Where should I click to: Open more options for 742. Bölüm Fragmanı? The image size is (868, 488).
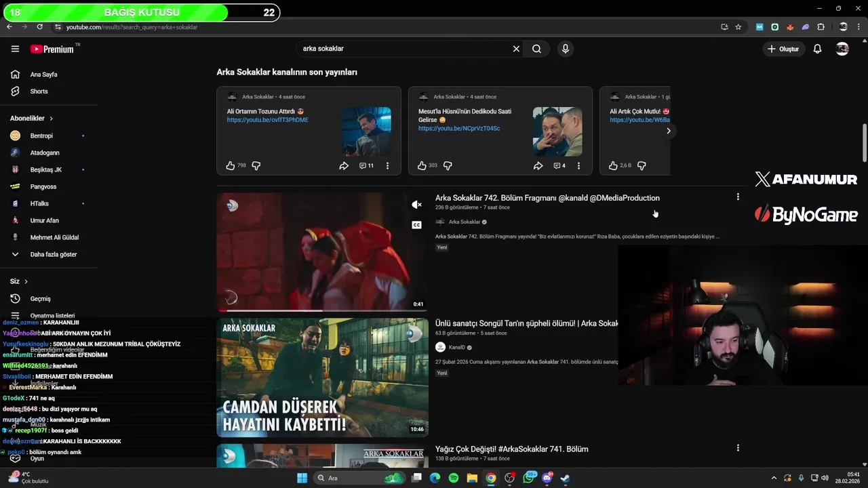click(x=738, y=197)
